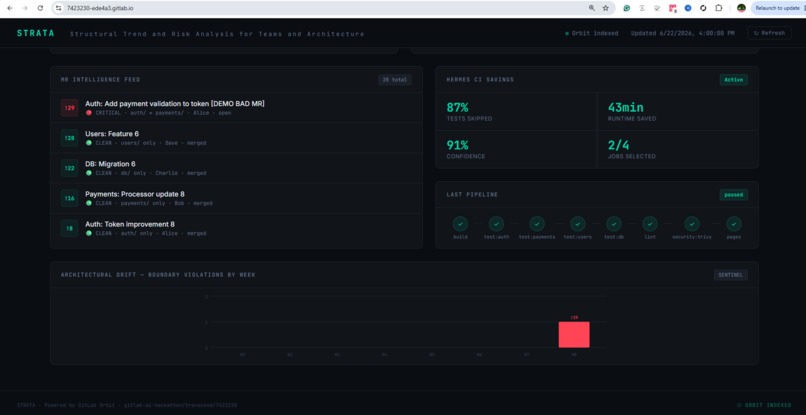Click the HERMES CI SAVINGS heading
The height and width of the screenshot is (415, 806).
click(480, 80)
